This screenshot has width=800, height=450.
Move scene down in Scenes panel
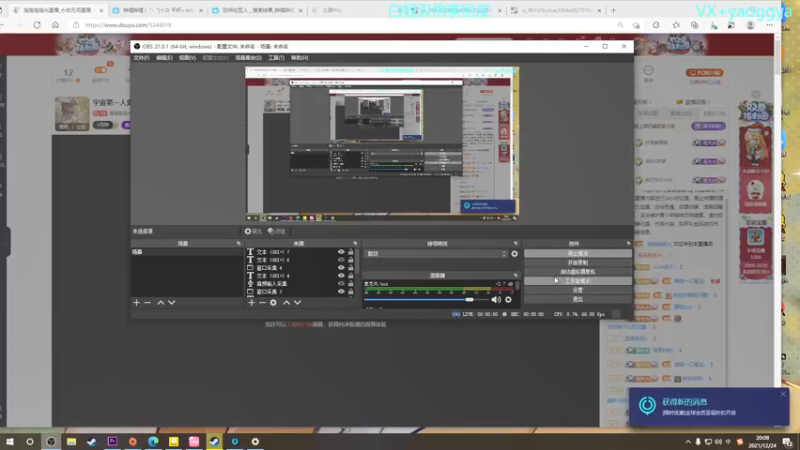tap(172, 303)
